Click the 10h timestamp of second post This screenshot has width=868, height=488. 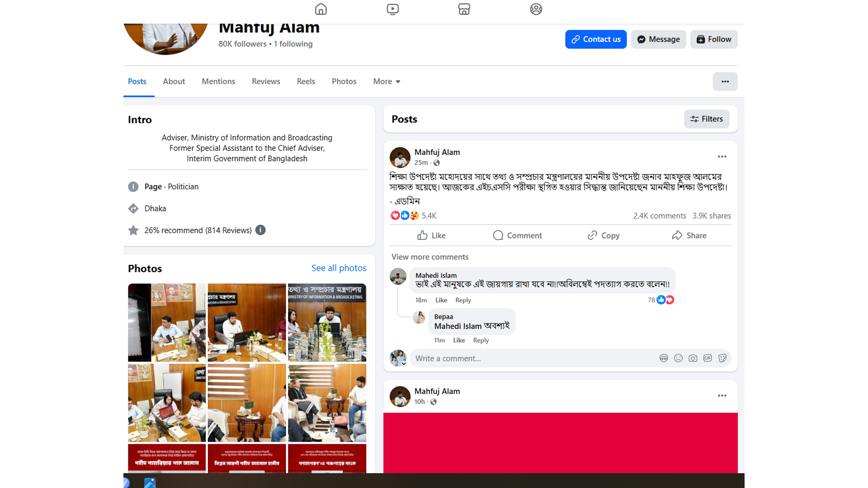(x=420, y=402)
